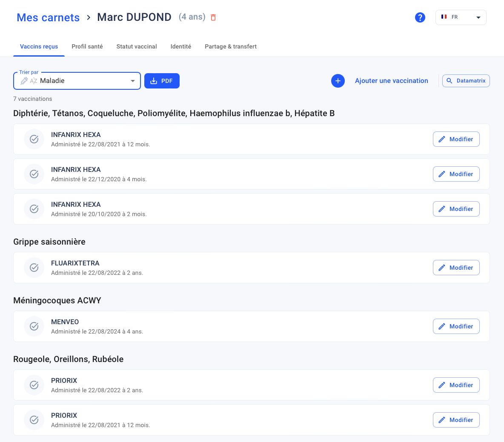The width and height of the screenshot is (504, 442).
Task: Click checkmark icon of INFANRIX HEXA 22/12/2020
Action: pos(34,174)
